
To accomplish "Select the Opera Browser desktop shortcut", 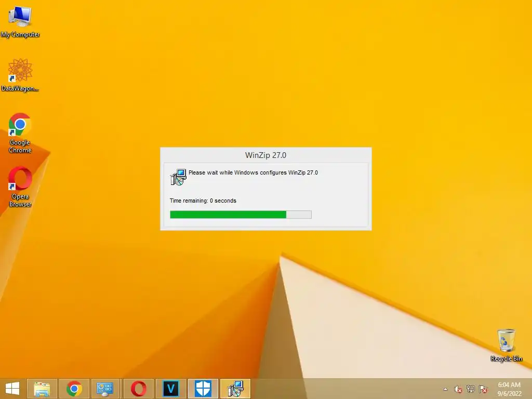I will tap(20, 187).
